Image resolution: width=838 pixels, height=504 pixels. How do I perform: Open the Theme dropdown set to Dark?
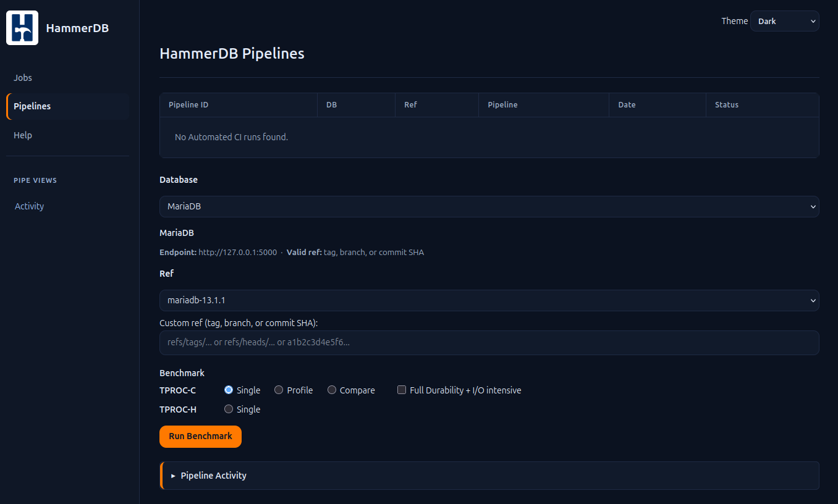click(784, 21)
